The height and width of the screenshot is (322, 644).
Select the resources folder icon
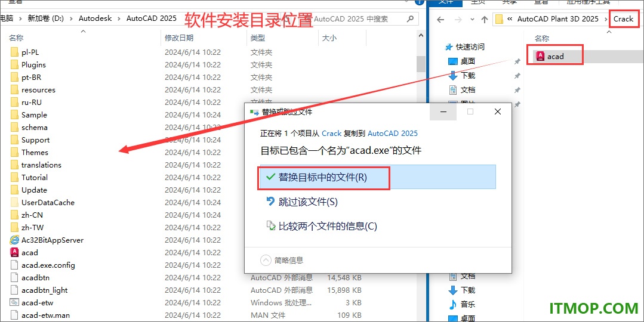coord(14,90)
